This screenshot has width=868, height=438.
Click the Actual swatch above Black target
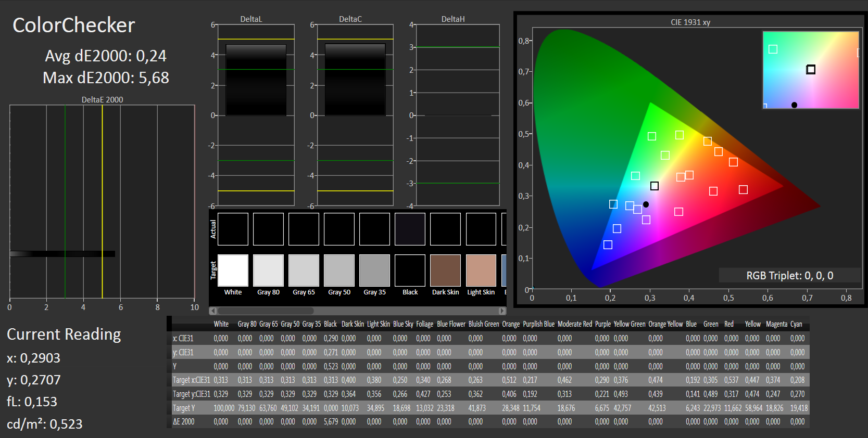[410, 229]
